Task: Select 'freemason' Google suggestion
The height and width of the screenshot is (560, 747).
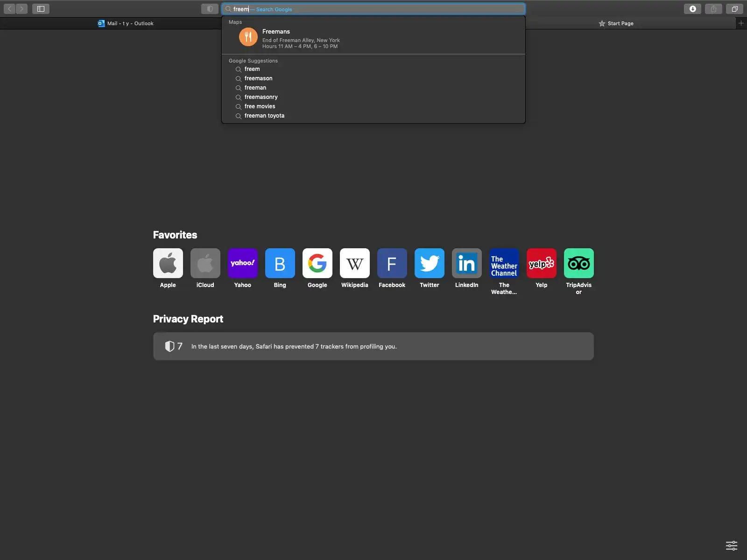Action: [x=373, y=78]
